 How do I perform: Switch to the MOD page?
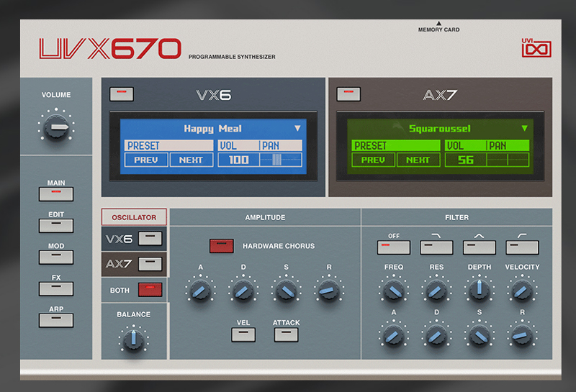click(56, 257)
